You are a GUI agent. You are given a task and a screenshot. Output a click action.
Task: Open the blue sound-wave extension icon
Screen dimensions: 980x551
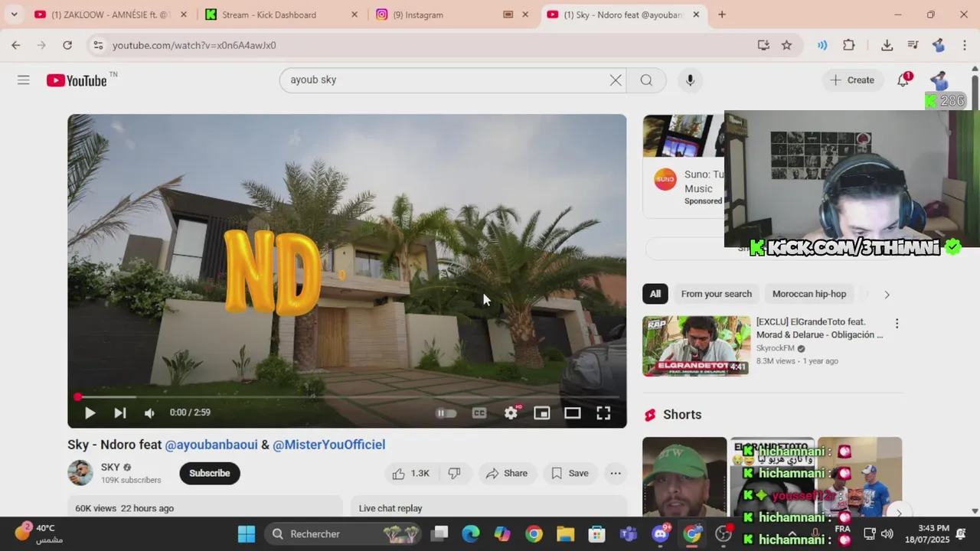822,45
